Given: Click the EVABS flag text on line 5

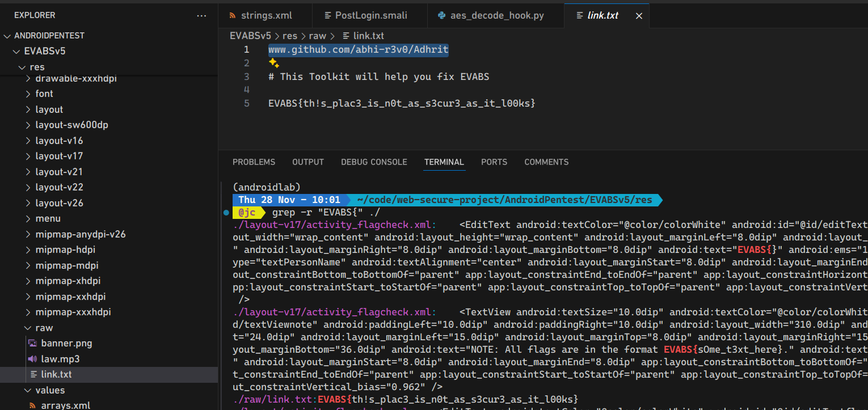Looking at the screenshot, I should [402, 104].
